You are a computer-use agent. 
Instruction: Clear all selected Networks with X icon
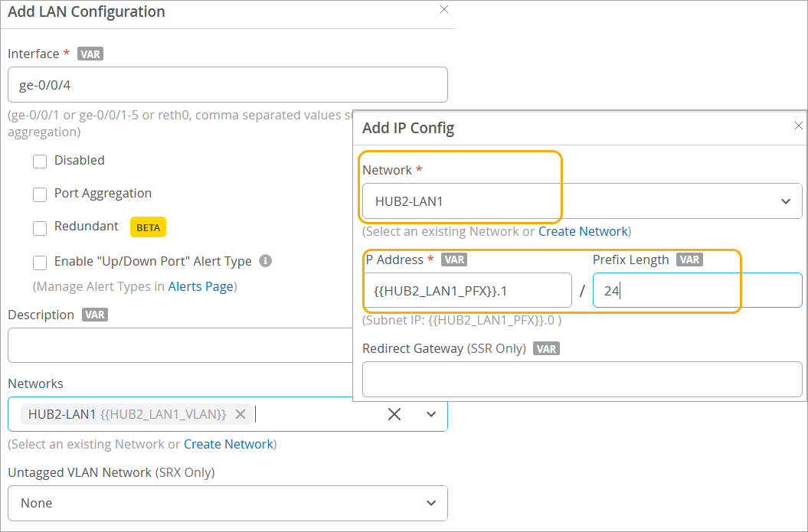394,414
